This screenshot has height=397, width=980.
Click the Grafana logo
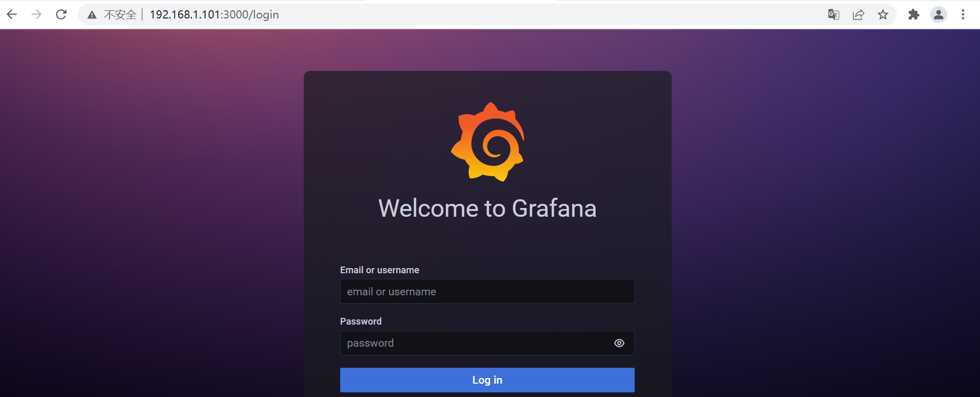[487, 142]
